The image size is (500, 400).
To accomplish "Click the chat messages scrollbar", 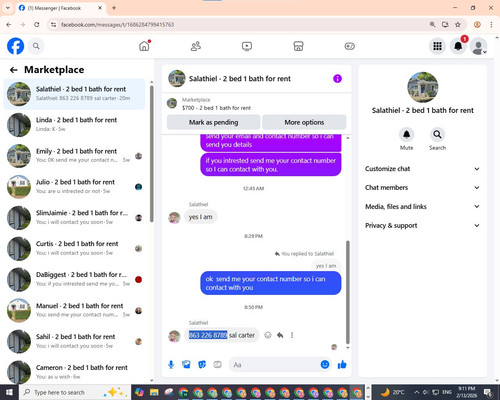I will pyautogui.click(x=348, y=292).
